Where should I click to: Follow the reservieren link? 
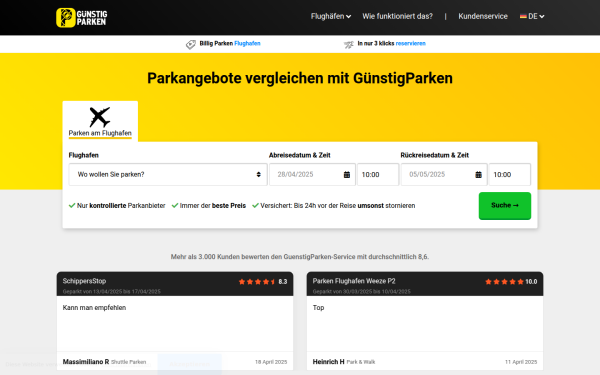pos(411,43)
